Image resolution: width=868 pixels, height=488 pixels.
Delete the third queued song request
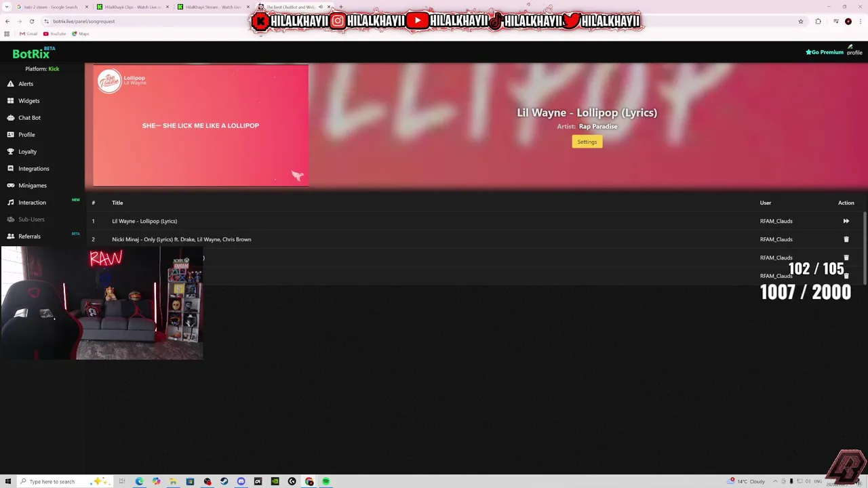pyautogui.click(x=846, y=258)
